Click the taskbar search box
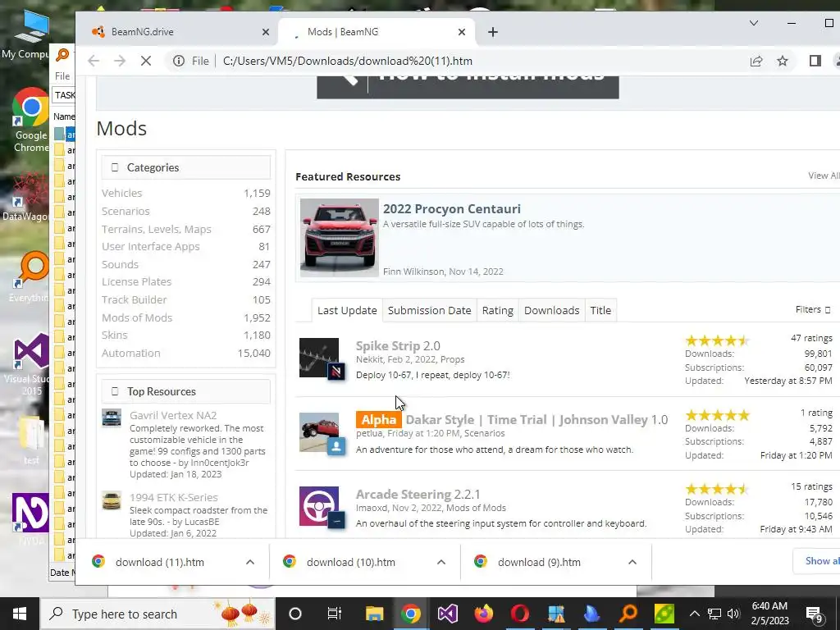 [x=157, y=614]
